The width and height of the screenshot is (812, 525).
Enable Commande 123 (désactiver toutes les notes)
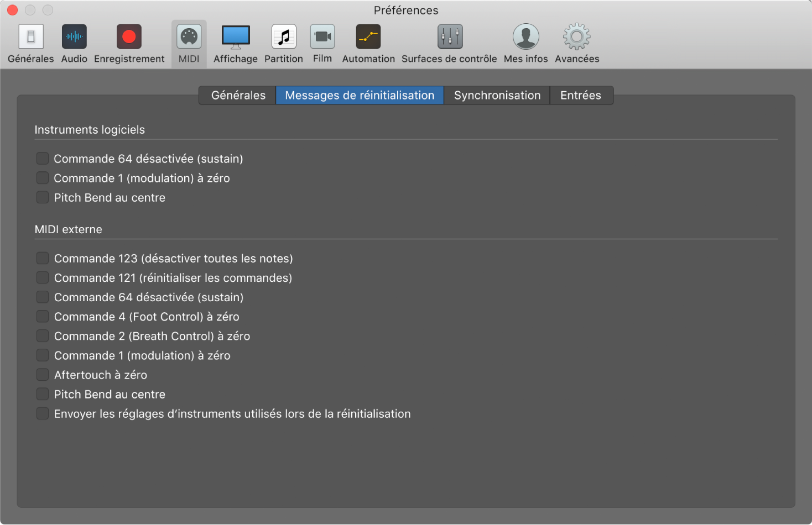[43, 258]
